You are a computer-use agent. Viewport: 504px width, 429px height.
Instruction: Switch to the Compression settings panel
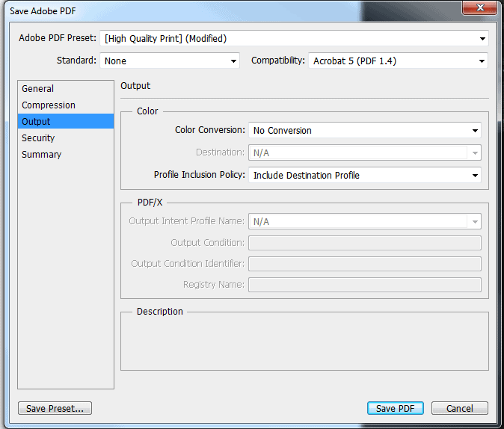[49, 105]
